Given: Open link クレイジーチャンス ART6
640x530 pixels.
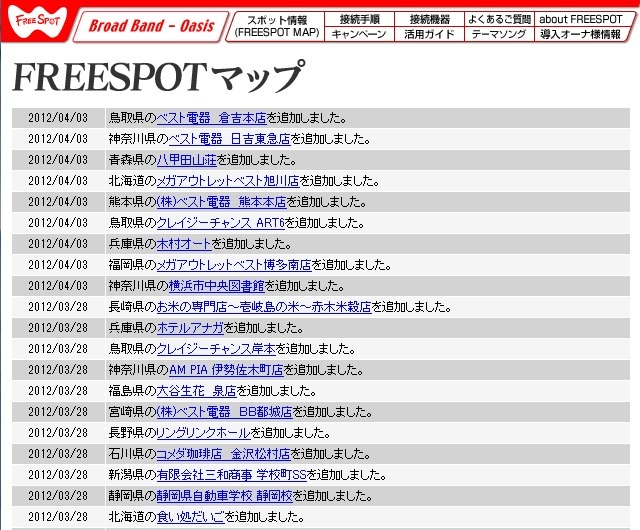Looking at the screenshot, I should click(x=221, y=223).
